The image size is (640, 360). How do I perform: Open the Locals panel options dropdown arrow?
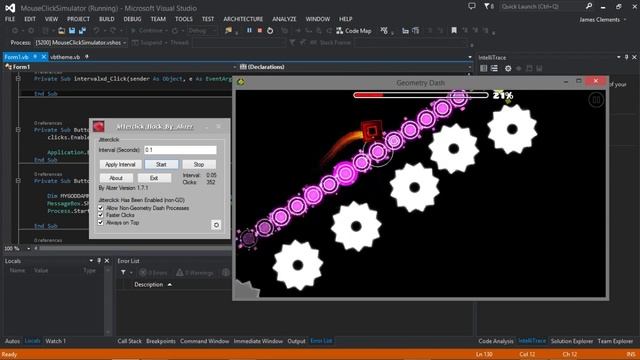[91, 260]
